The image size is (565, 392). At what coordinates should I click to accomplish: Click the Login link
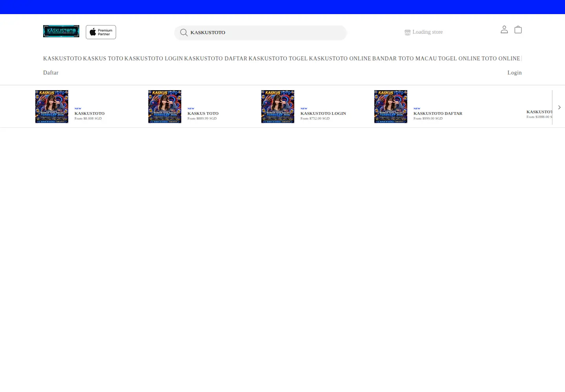coord(514,73)
